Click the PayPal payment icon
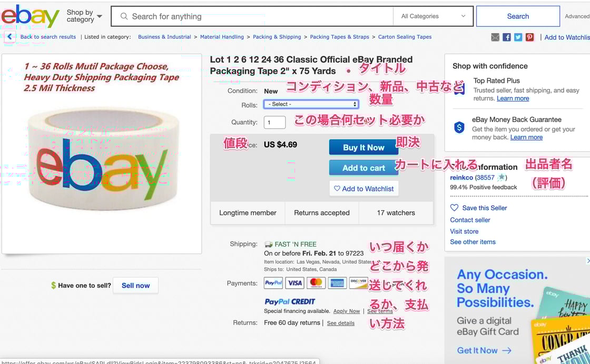Screen dimensions: 590x364 pyautogui.click(x=273, y=283)
